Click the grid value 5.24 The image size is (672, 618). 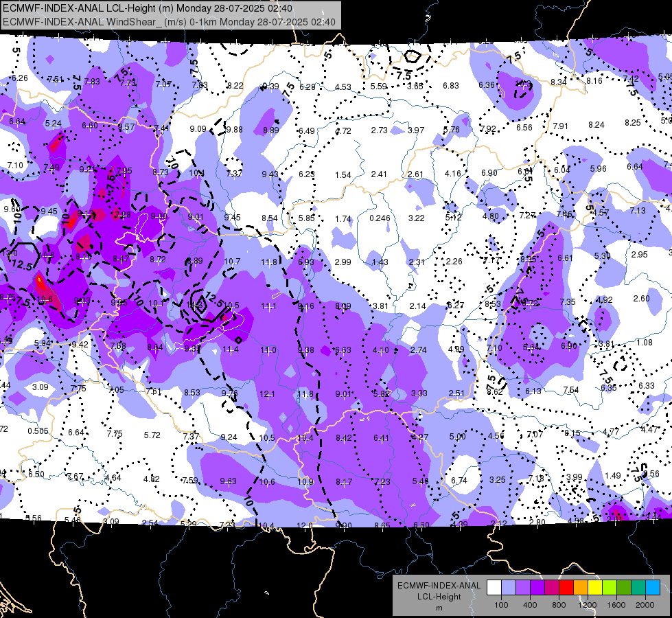(x=53, y=123)
